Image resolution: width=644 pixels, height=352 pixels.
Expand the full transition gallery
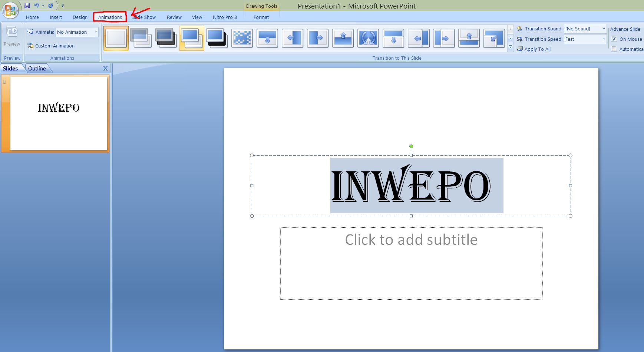(x=511, y=47)
